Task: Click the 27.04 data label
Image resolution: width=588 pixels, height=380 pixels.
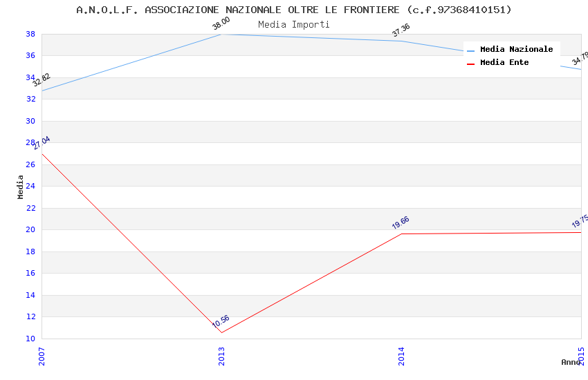Action: pos(42,143)
